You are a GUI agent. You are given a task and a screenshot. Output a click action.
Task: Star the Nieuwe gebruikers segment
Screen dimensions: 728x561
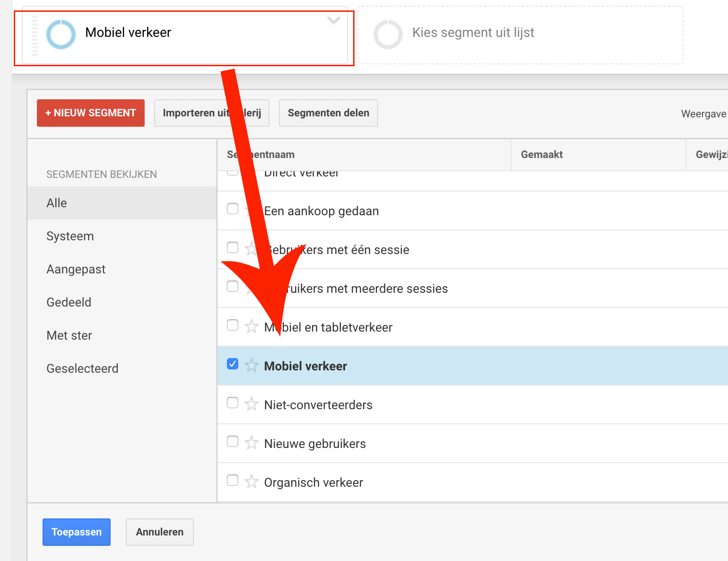(251, 443)
